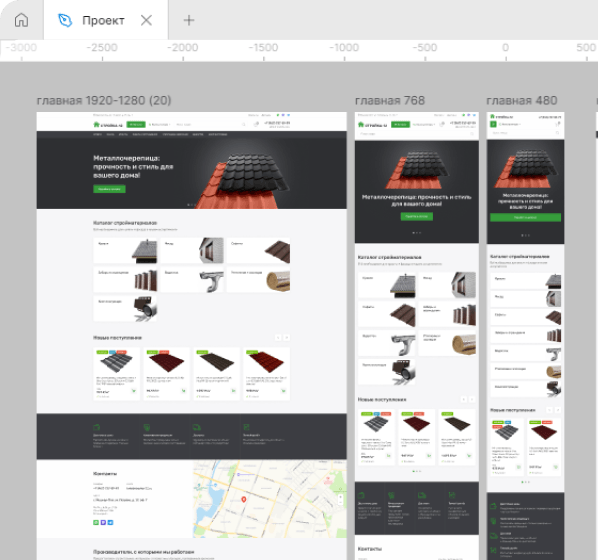The image size is (598, 560).
Task: Go to the home screen icon
Action: pyautogui.click(x=21, y=20)
